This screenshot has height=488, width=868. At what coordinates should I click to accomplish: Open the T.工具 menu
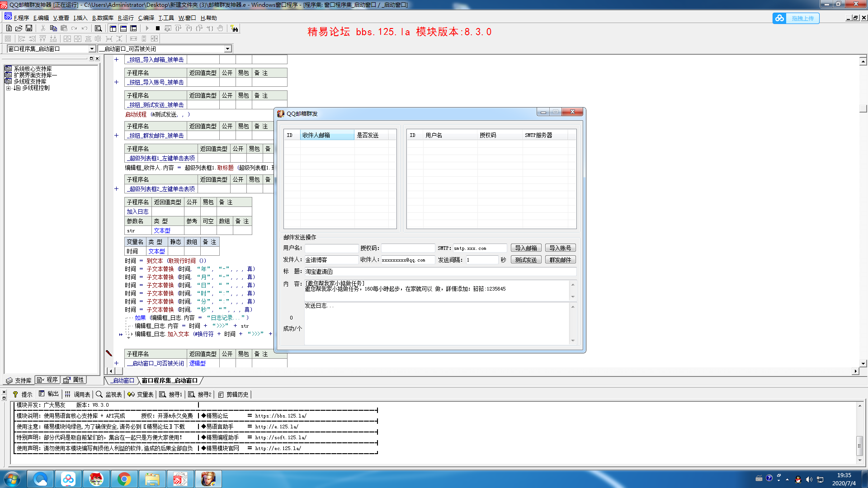point(166,18)
